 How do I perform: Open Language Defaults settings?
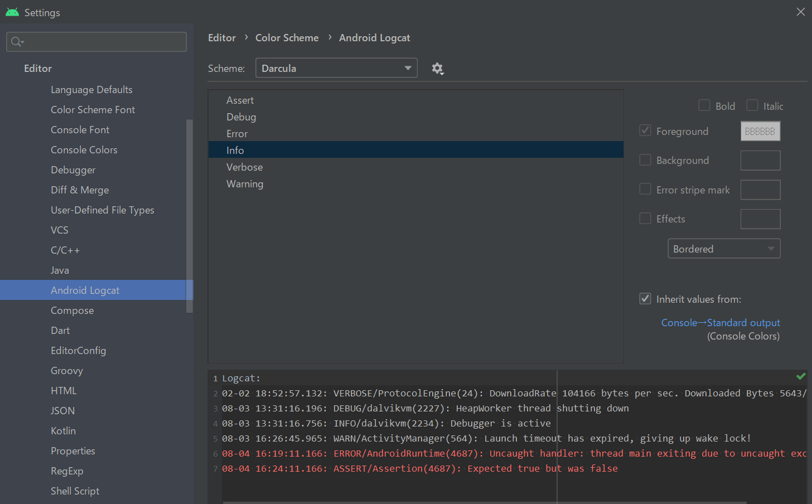(x=91, y=90)
